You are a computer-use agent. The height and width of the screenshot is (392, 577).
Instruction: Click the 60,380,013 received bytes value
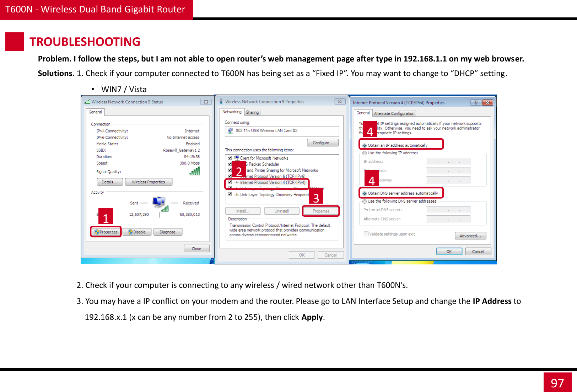point(190,215)
